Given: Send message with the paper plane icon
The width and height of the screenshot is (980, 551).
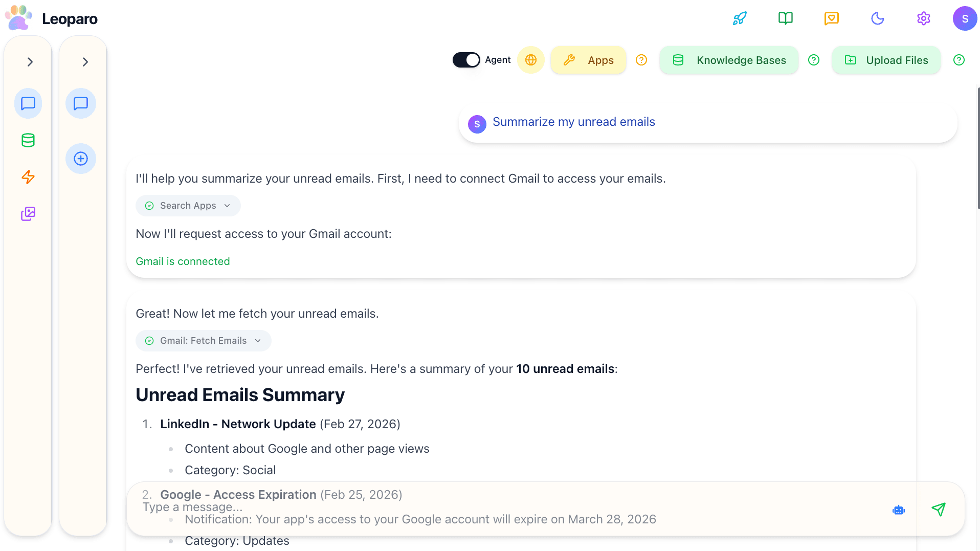Looking at the screenshot, I should (x=939, y=510).
